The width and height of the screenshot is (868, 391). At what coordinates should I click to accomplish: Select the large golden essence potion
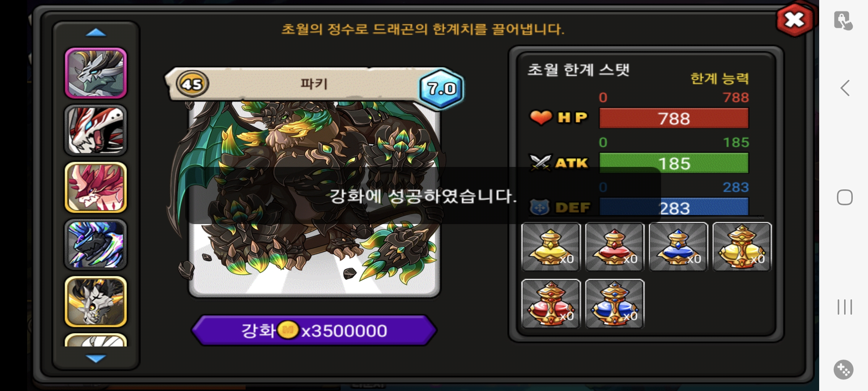point(742,247)
